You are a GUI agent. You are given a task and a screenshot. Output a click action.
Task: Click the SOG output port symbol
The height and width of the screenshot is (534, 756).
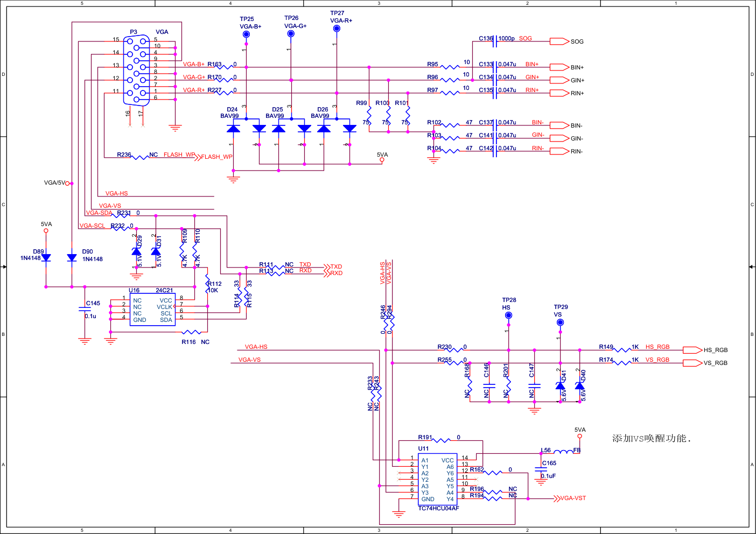pos(559,41)
